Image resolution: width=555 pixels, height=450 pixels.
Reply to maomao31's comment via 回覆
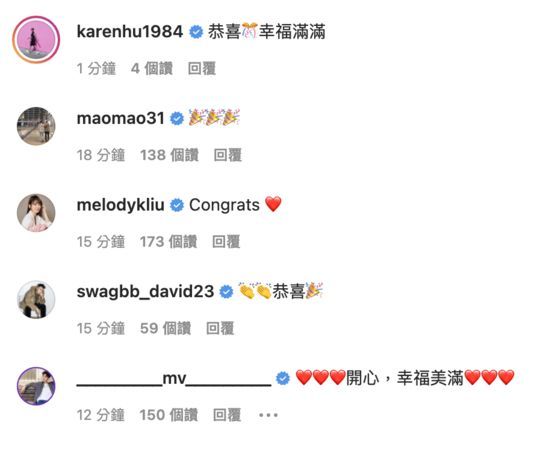click(x=228, y=155)
